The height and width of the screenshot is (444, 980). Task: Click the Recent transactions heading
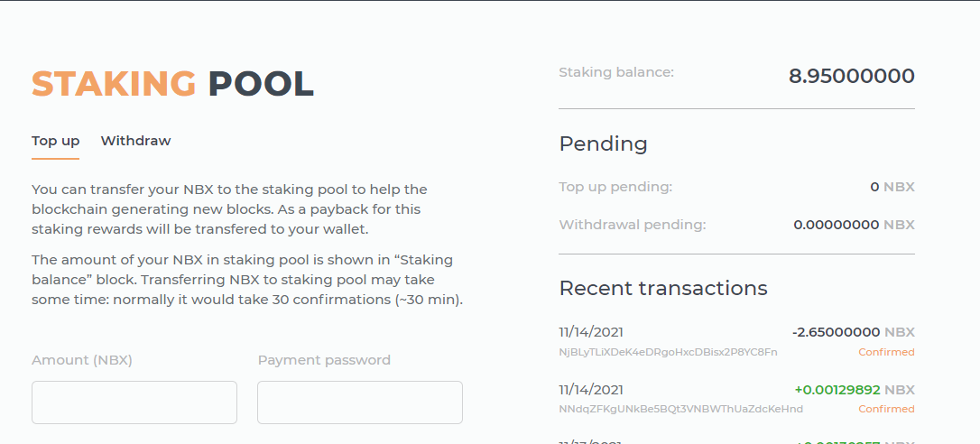point(663,288)
